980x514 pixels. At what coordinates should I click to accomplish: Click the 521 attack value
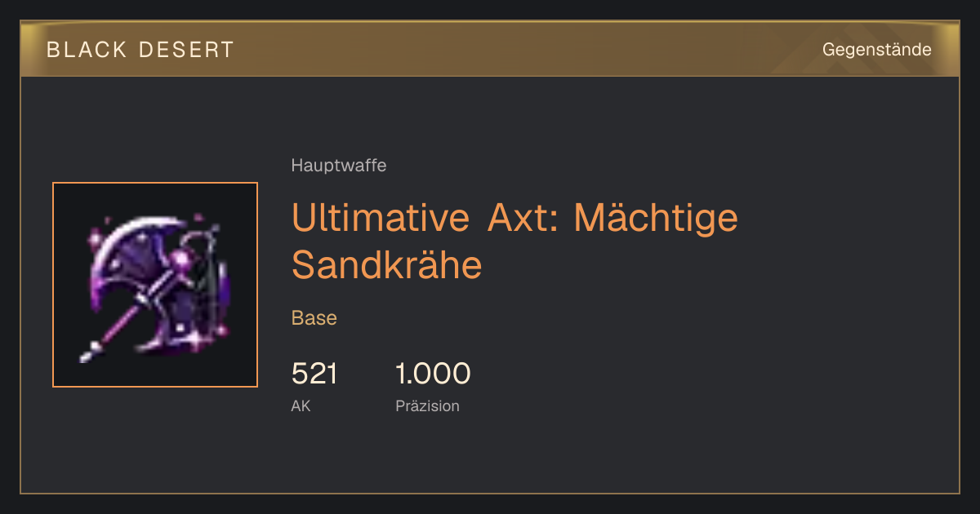point(314,374)
